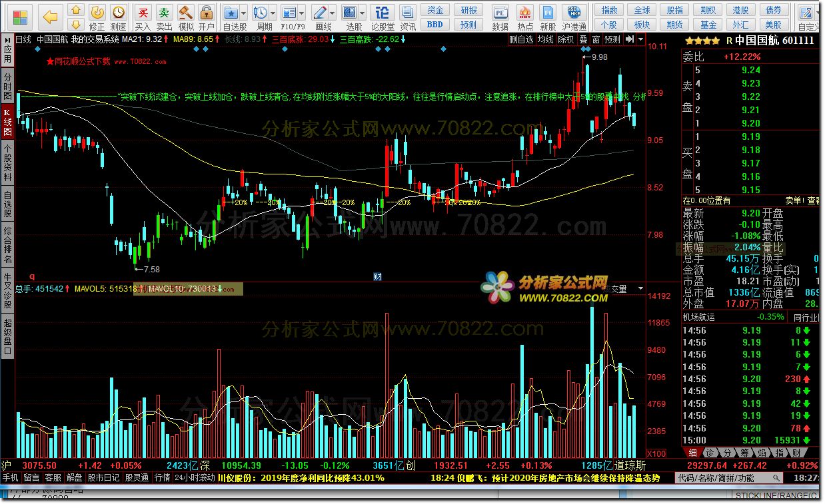
Task: Click the 研报 research report button
Action: pos(469,10)
